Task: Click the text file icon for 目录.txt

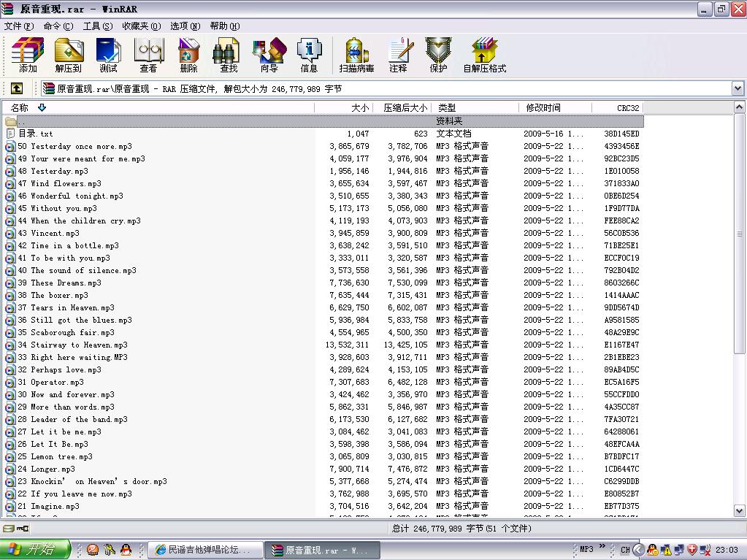Action: click(x=10, y=134)
